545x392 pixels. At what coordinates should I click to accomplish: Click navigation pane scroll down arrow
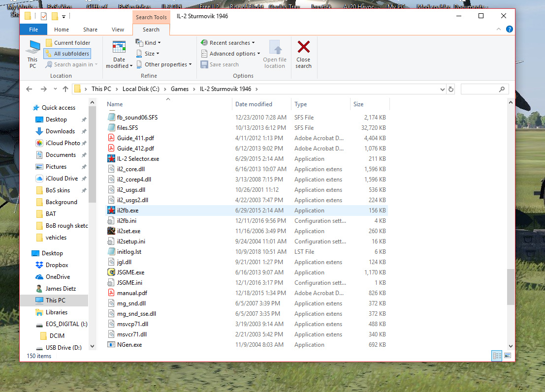[x=92, y=346]
